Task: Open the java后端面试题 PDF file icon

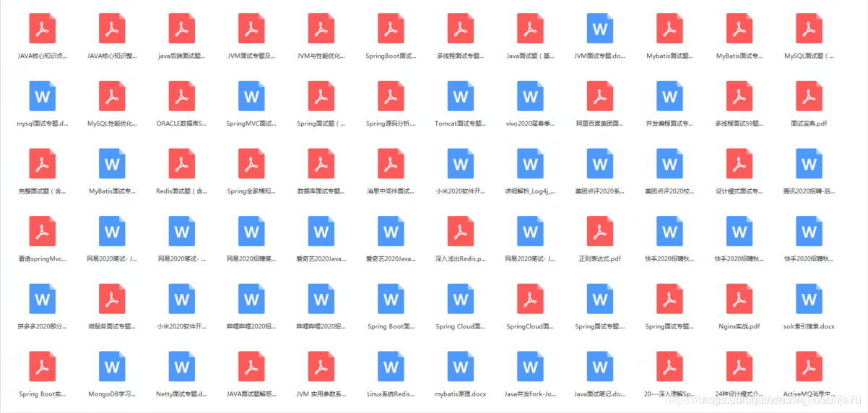Action: pyautogui.click(x=181, y=28)
